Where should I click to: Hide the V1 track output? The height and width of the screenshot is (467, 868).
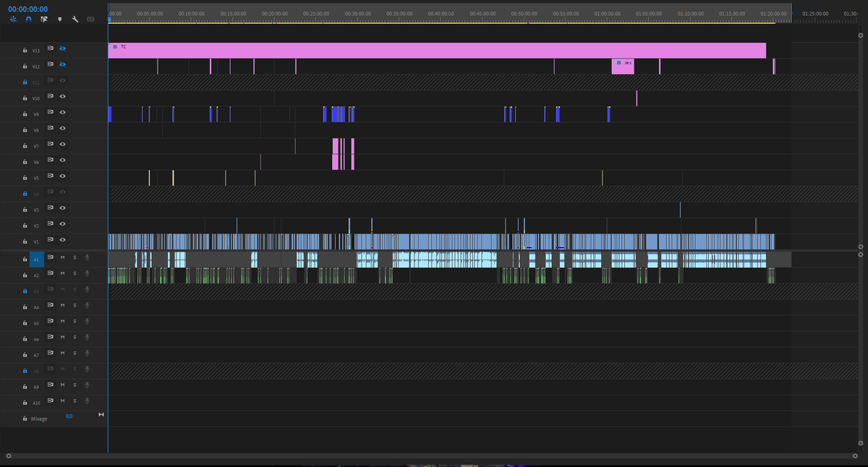pos(63,239)
